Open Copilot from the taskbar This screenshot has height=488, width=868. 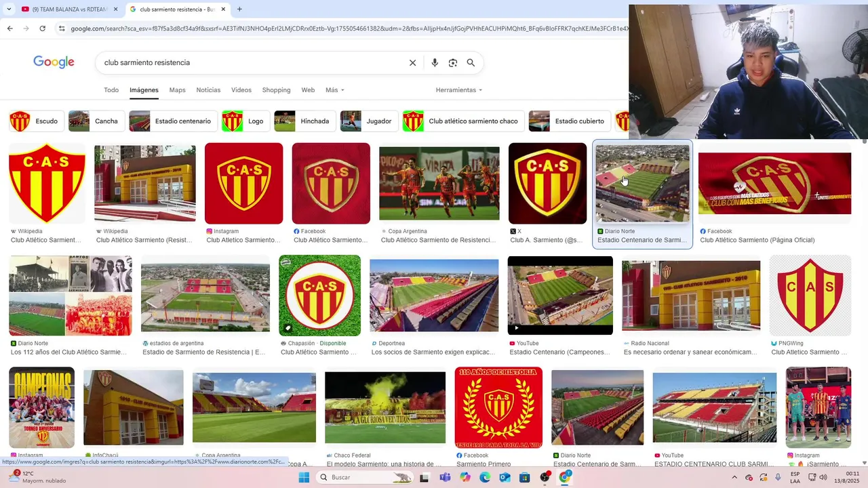tap(465, 477)
